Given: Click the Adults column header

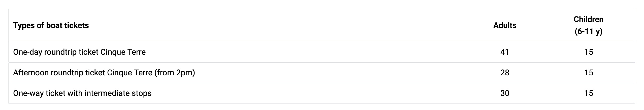Looking at the screenshot, I should [505, 25].
